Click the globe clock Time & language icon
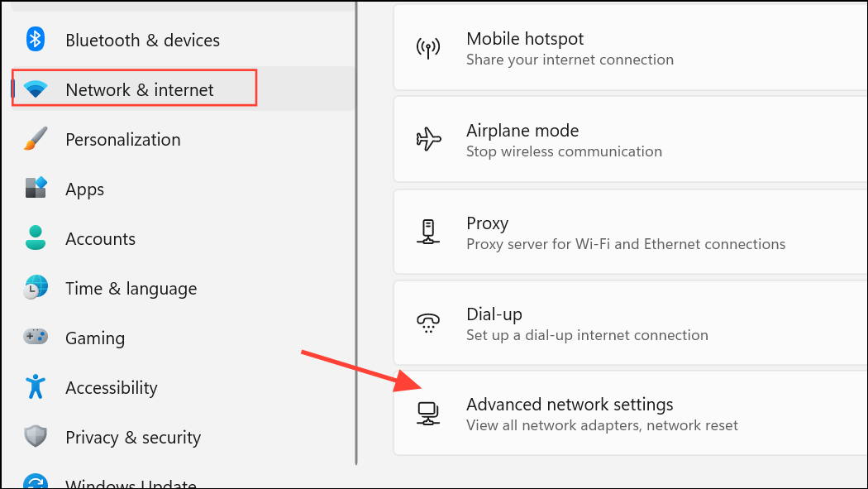 pyautogui.click(x=36, y=287)
